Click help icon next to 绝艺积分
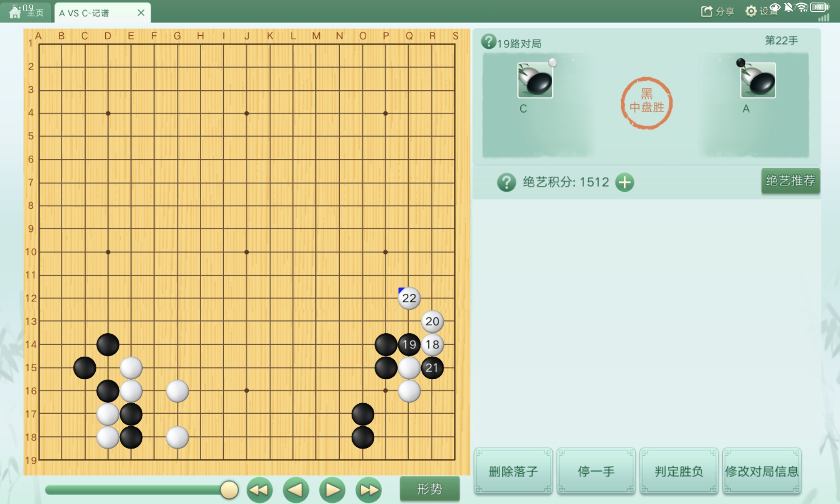The image size is (840, 504). [507, 182]
